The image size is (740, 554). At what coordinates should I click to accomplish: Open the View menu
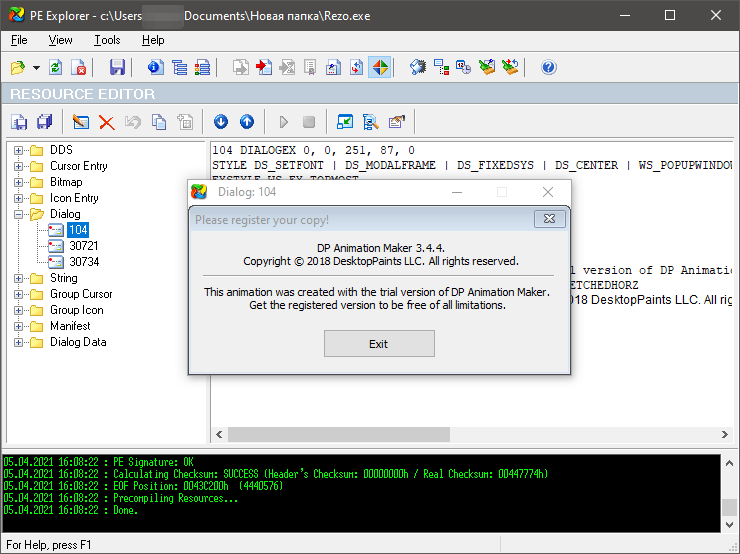tap(60, 40)
